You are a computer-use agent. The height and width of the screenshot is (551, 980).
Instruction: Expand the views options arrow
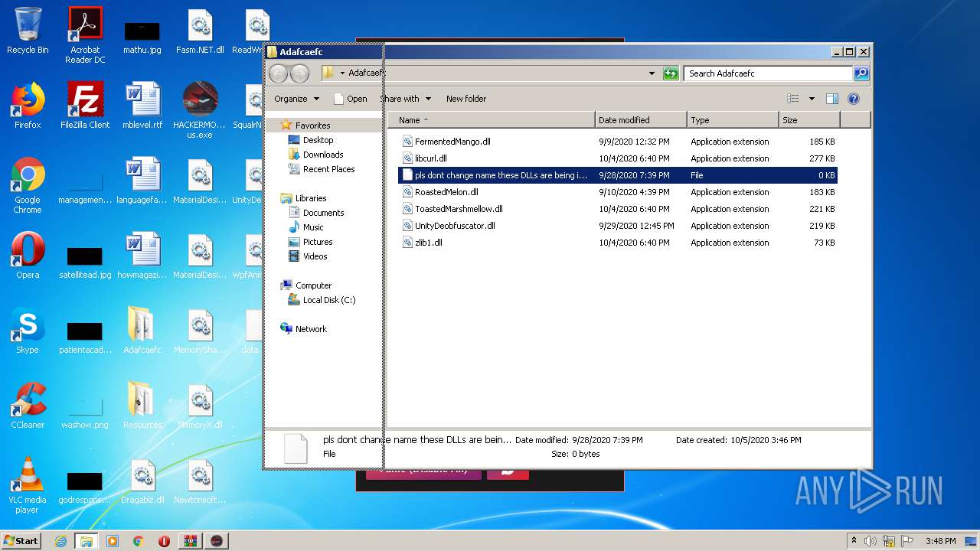(x=812, y=99)
